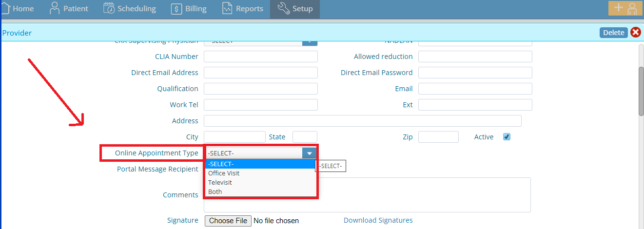Click the Patient person icon
The image size is (644, 229).
click(x=55, y=8)
